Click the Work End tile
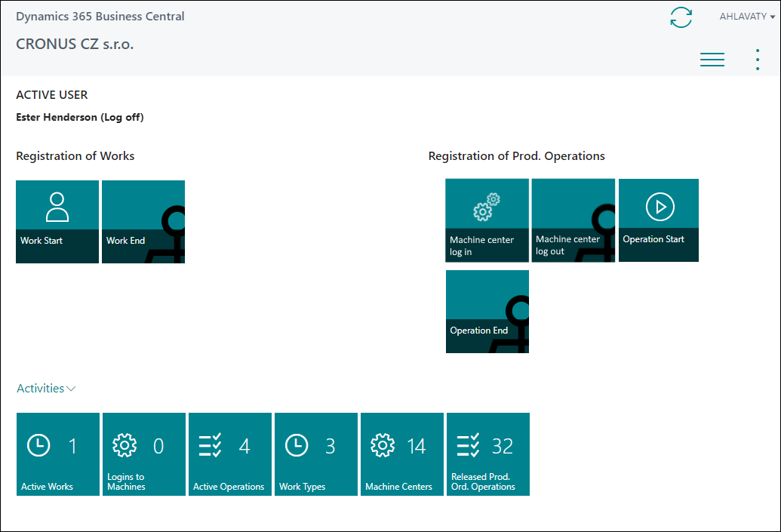 [x=143, y=221]
